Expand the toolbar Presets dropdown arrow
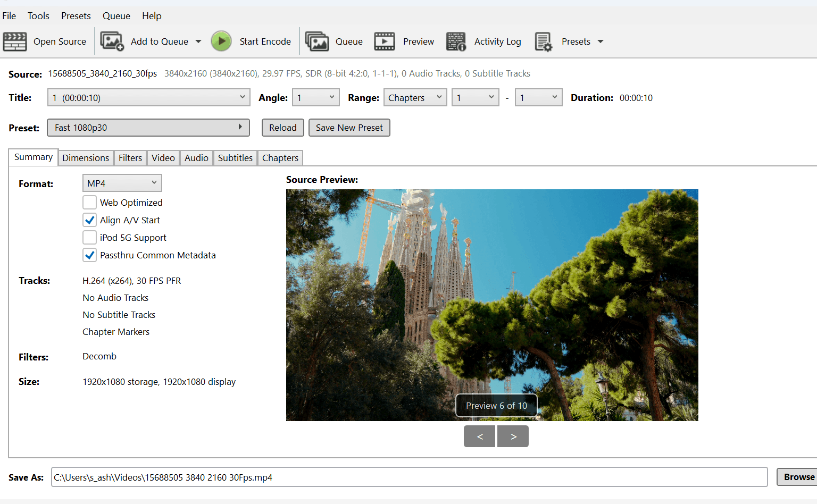This screenshot has width=817, height=504. [601, 41]
